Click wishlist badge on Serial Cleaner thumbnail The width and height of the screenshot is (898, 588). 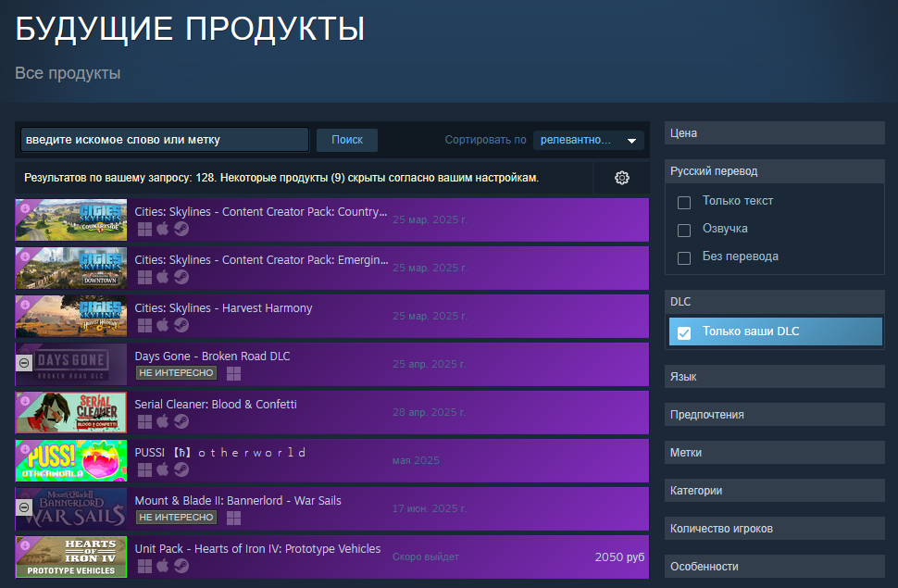(25, 401)
